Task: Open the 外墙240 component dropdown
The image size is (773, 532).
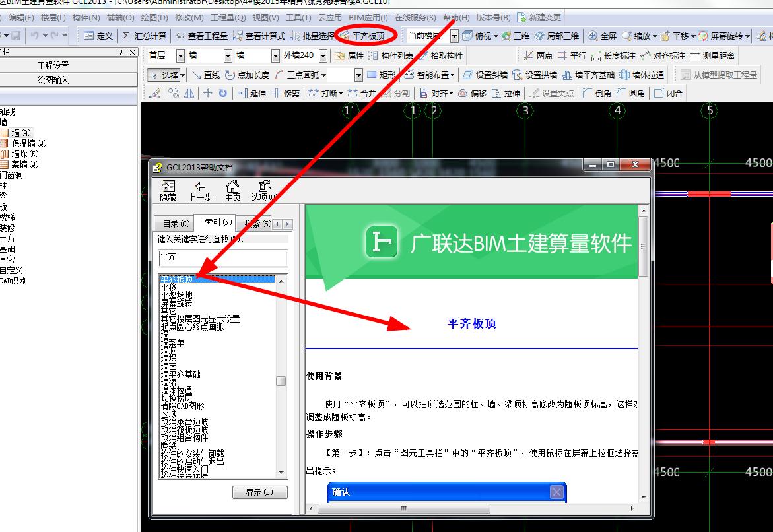Action: (323, 55)
